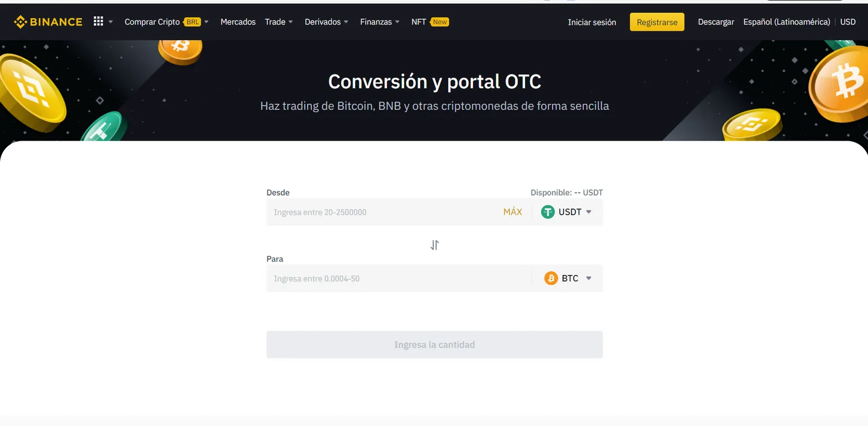Click the Desde label
Image resolution: width=868 pixels, height=426 pixels.
click(278, 193)
